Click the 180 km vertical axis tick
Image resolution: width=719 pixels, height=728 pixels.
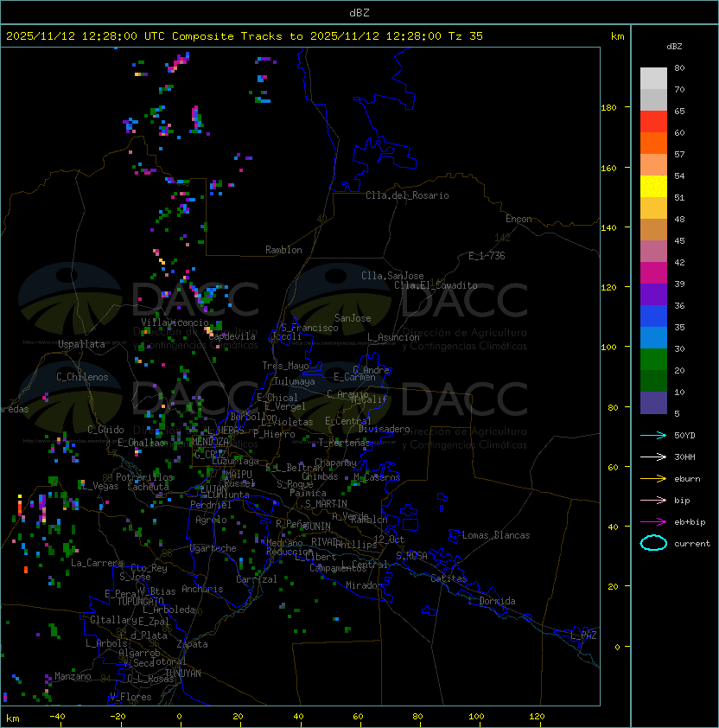pos(609,108)
